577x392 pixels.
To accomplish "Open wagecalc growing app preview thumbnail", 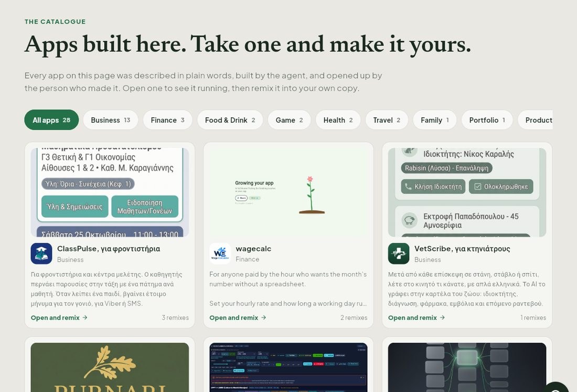I will pyautogui.click(x=288, y=192).
